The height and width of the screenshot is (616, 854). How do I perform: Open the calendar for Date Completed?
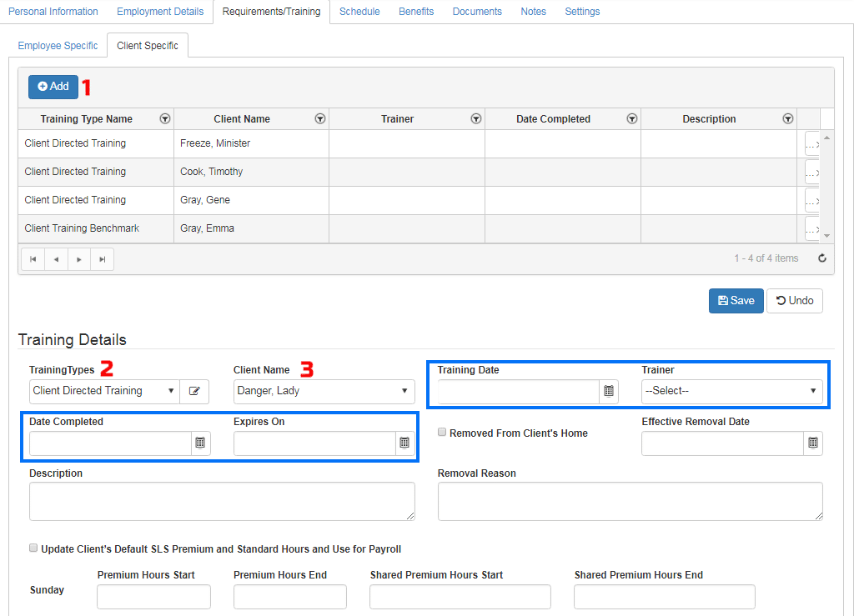[200, 443]
